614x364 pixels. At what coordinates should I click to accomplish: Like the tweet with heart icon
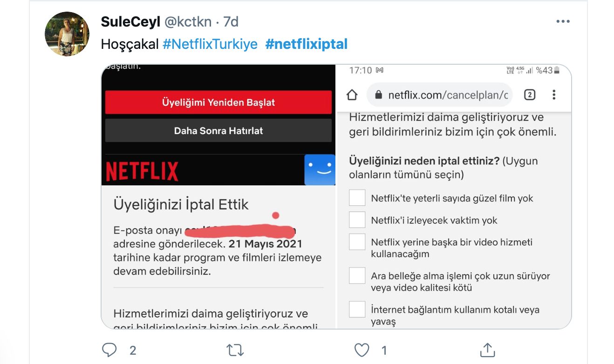pyautogui.click(x=362, y=350)
